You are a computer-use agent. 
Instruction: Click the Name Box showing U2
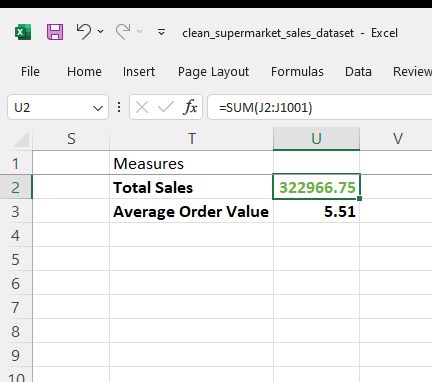coord(58,107)
